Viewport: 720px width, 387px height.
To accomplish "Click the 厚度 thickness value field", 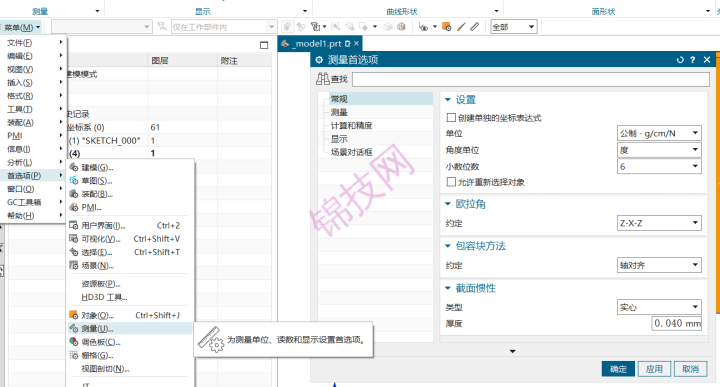I will [676, 323].
